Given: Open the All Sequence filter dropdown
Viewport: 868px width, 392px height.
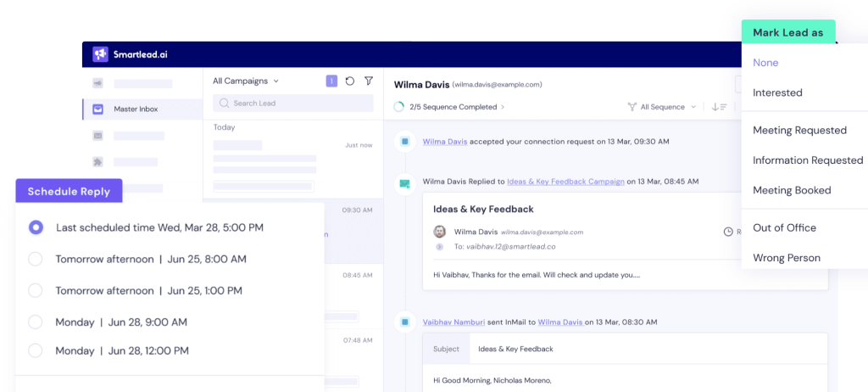Looking at the screenshot, I should click(x=662, y=107).
